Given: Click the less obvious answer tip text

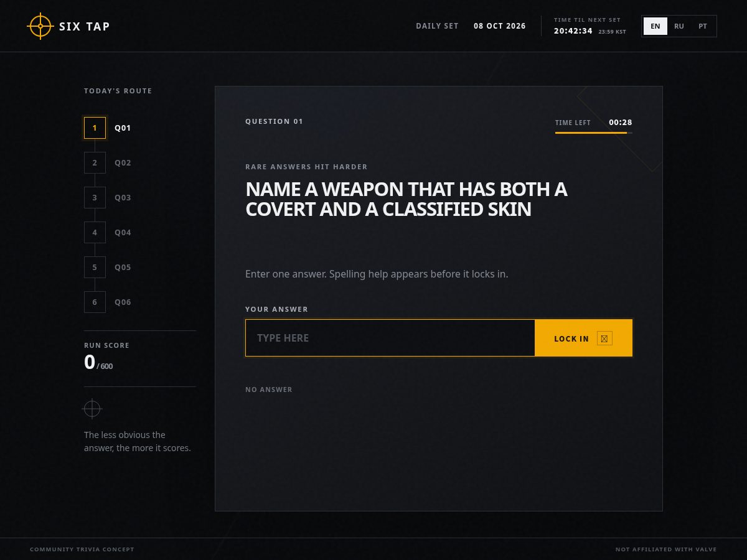Looking at the screenshot, I should pyautogui.click(x=138, y=441).
